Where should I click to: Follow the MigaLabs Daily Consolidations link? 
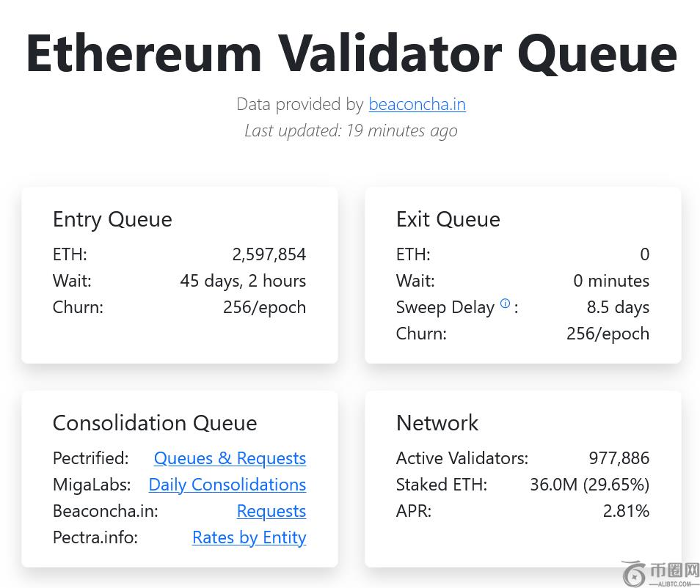(227, 485)
